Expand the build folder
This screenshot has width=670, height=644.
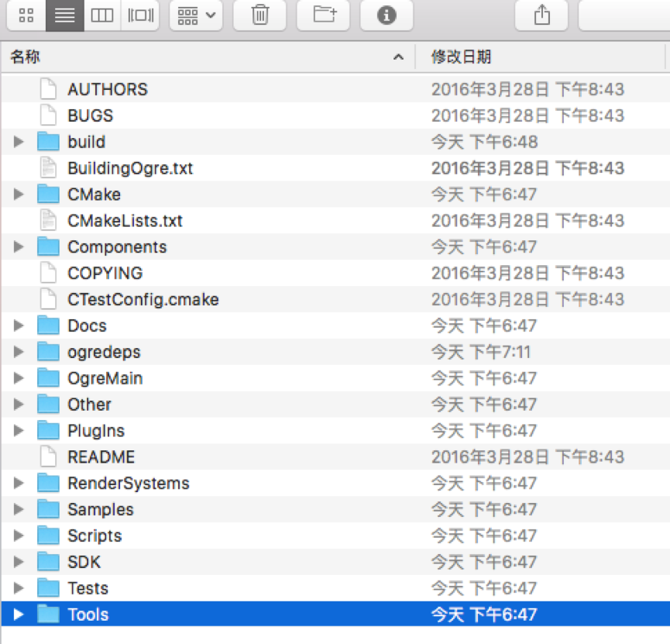[19, 142]
